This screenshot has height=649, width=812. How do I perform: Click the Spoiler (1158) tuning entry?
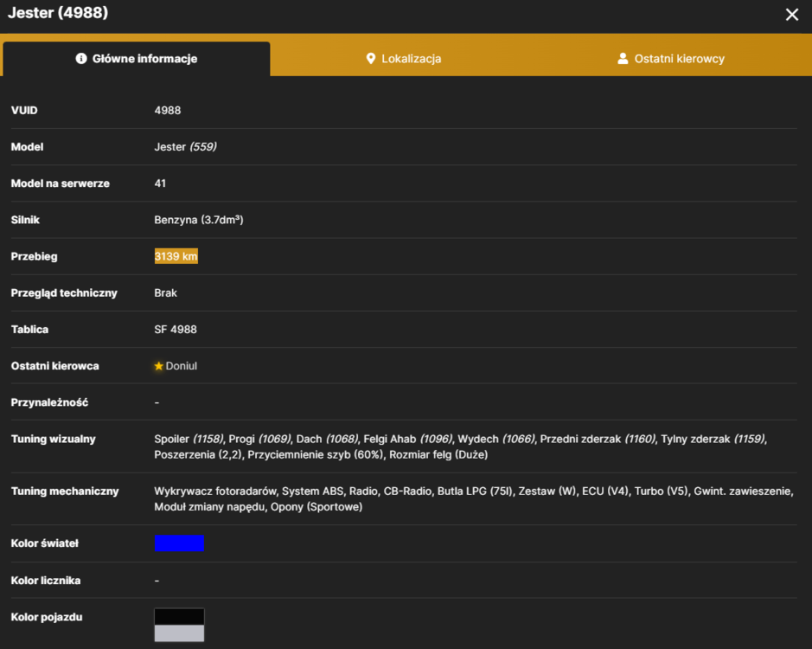[189, 439]
